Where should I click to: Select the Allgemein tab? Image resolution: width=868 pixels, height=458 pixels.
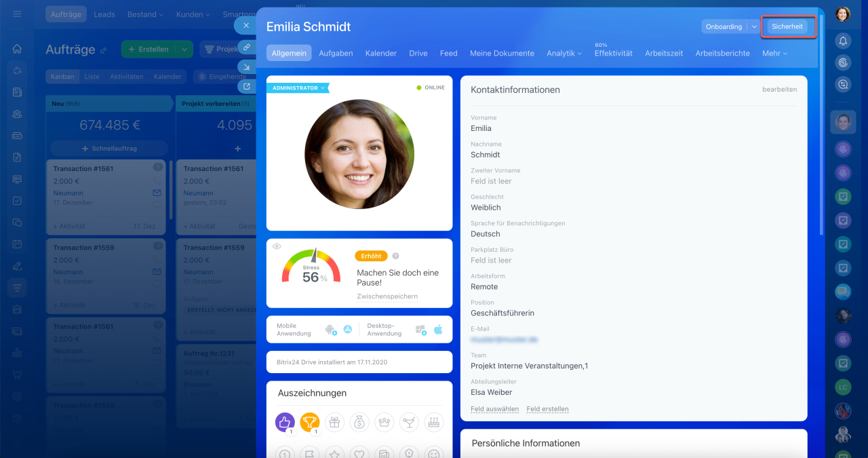289,53
